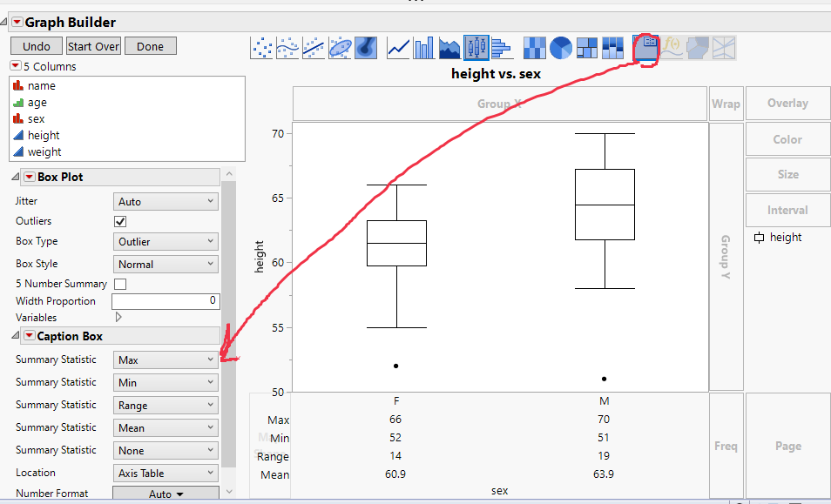Image resolution: width=831 pixels, height=504 pixels.
Task: Click the Undo button
Action: coord(35,45)
